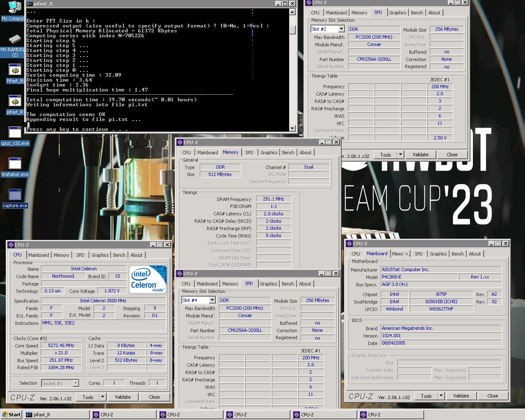Click CMX256A-3200LL part number in Slot #2
The width and height of the screenshot is (525, 420).
[x=374, y=59]
